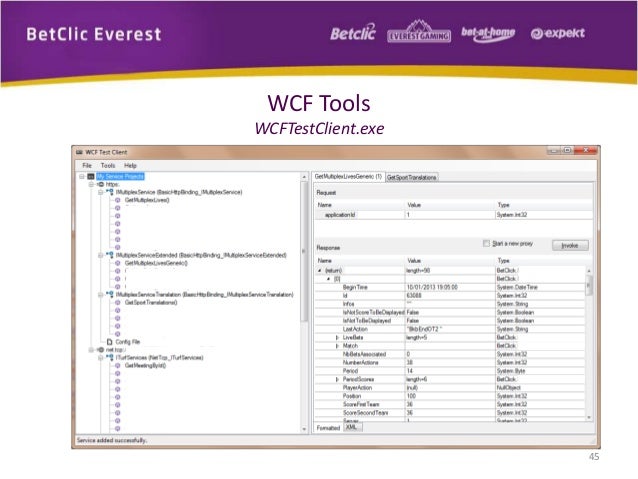Select the ITurfServices (NetTcp_ITurfServices) label
Viewport: 638px width, 479px height.
[160, 358]
